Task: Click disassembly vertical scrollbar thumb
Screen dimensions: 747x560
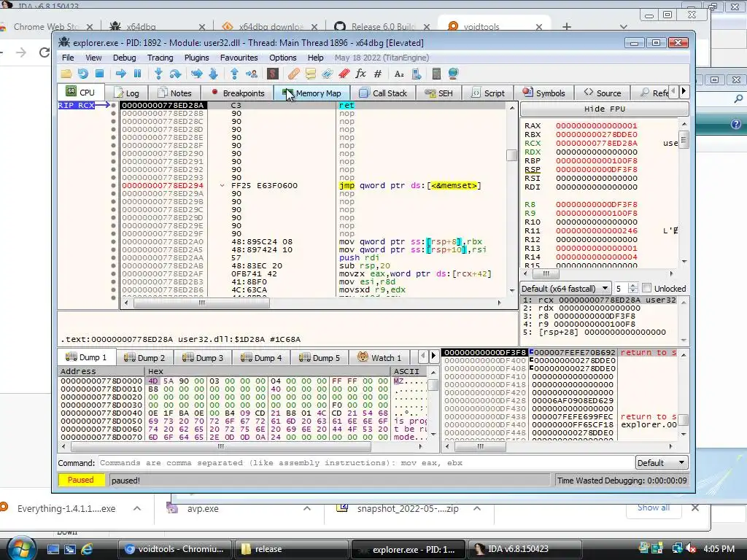Action: point(511,155)
